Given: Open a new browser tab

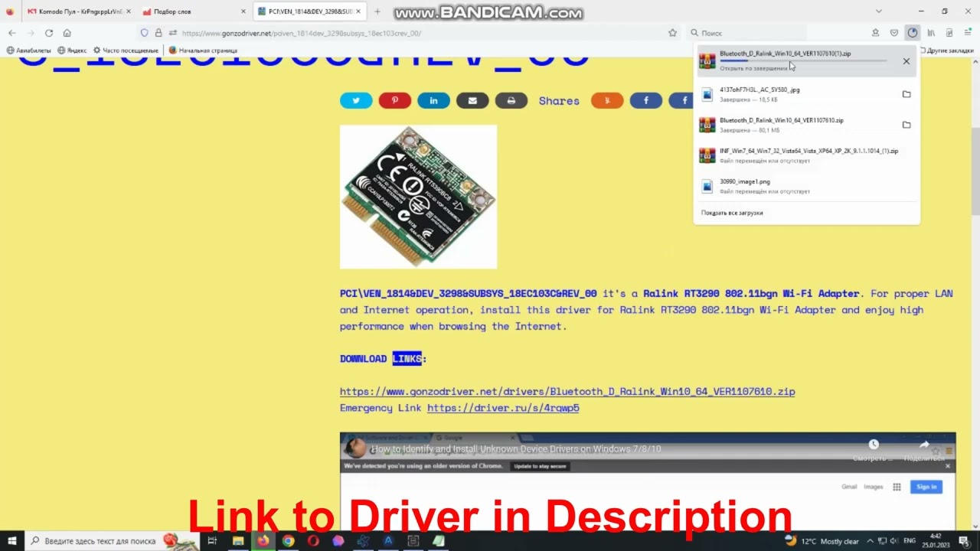Looking at the screenshot, I should 377,11.
